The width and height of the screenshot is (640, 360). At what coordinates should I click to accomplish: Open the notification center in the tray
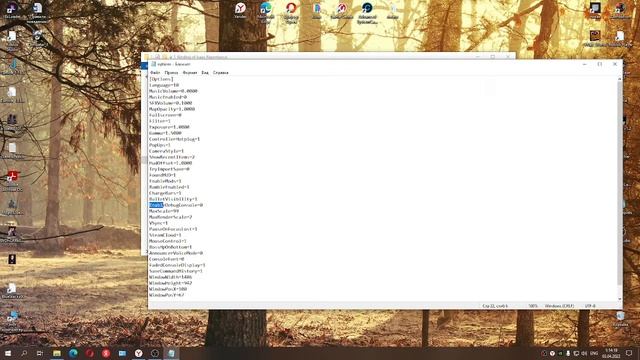point(629,353)
